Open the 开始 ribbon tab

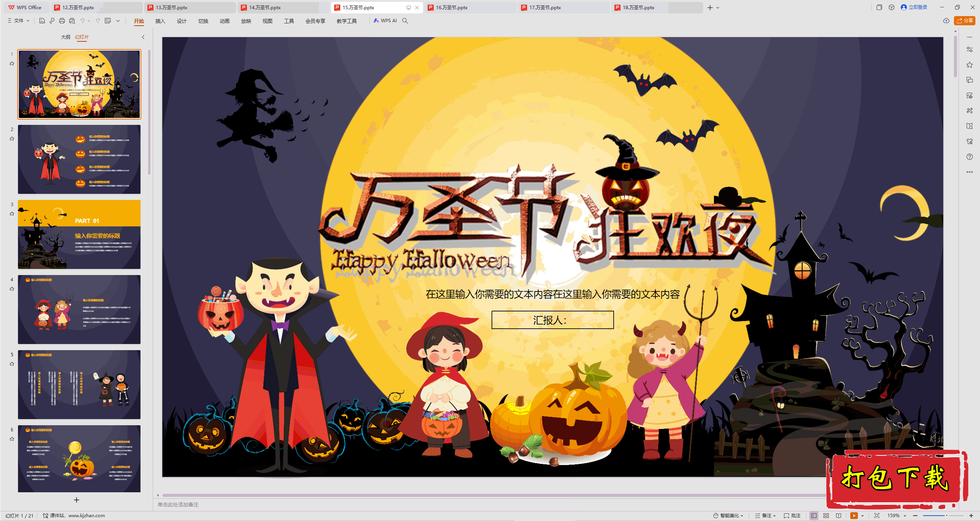coord(139,21)
